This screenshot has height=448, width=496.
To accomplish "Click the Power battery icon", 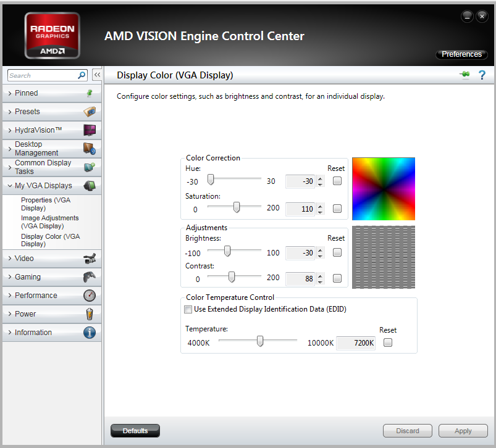I will coord(90,314).
